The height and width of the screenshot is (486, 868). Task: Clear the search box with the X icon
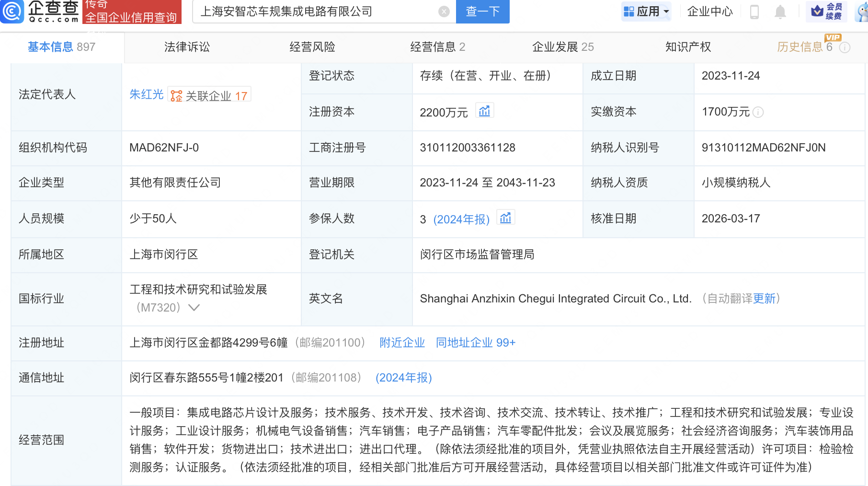(x=444, y=12)
